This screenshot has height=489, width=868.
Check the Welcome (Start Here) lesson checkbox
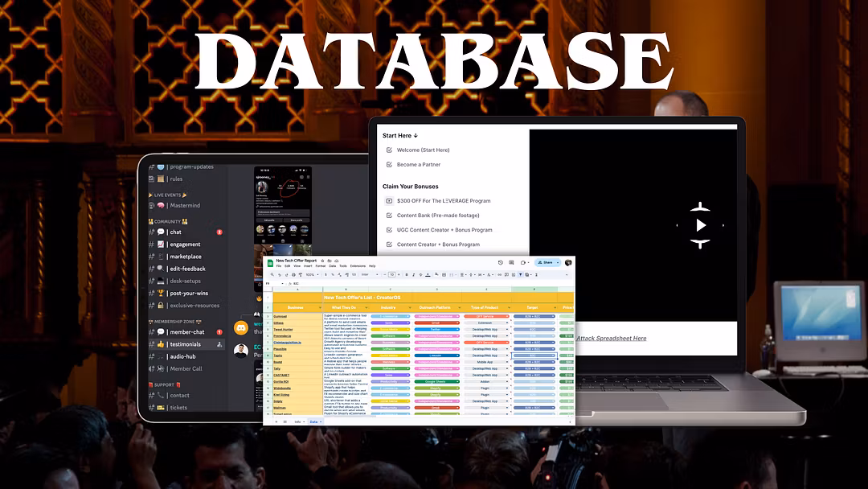[x=389, y=150]
